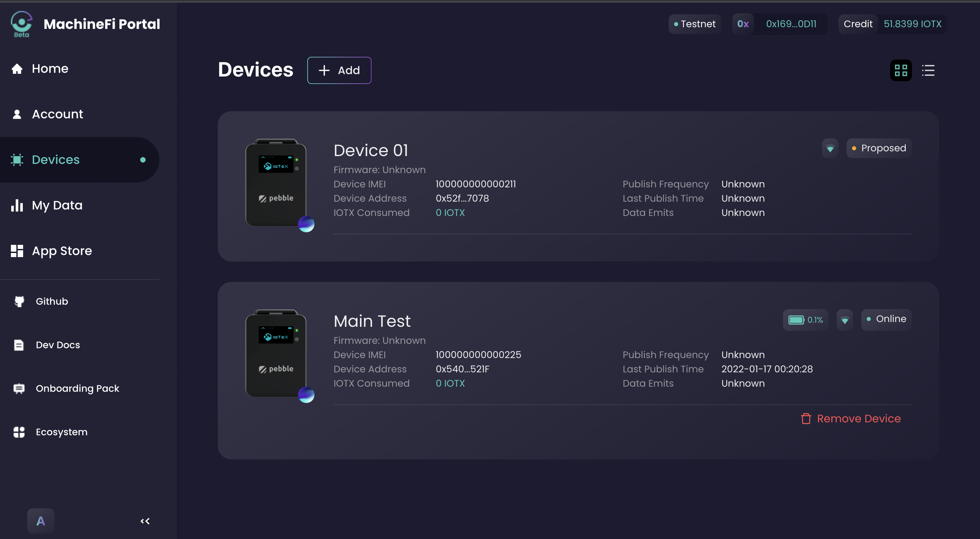The image size is (980, 539).
Task: Open Dev Docs from sidebar
Action: [58, 345]
